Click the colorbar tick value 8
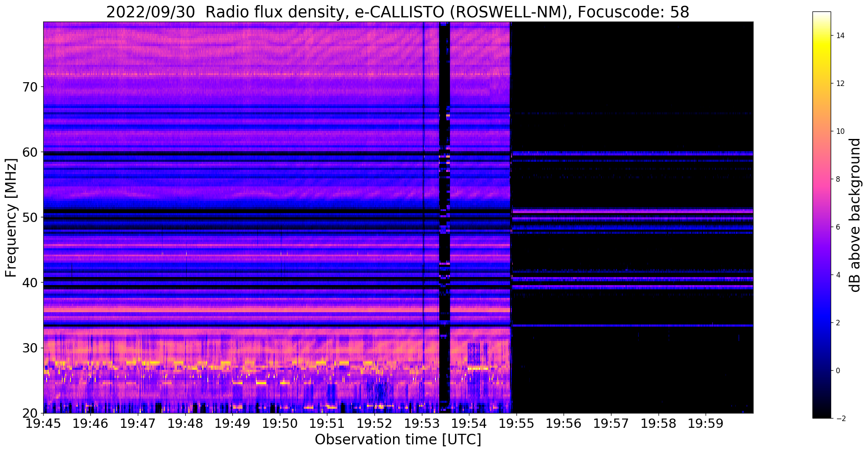This screenshot has width=868, height=452. (837, 179)
